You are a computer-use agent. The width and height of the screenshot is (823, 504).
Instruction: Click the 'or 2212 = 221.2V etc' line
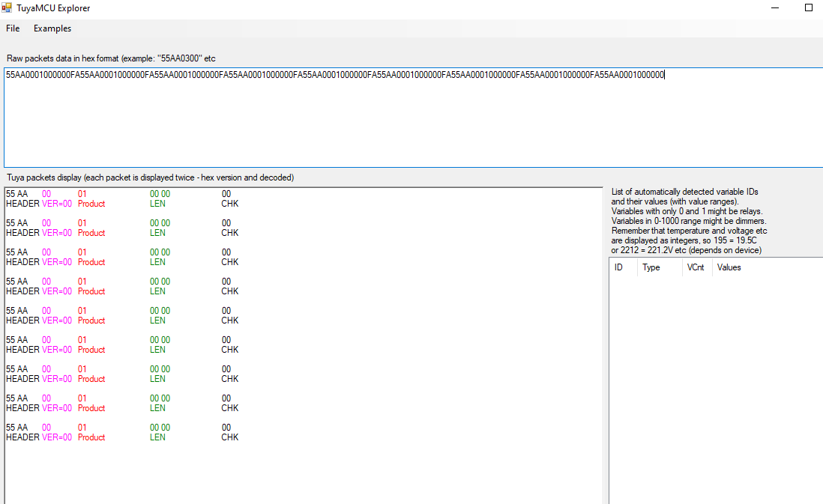tap(687, 250)
